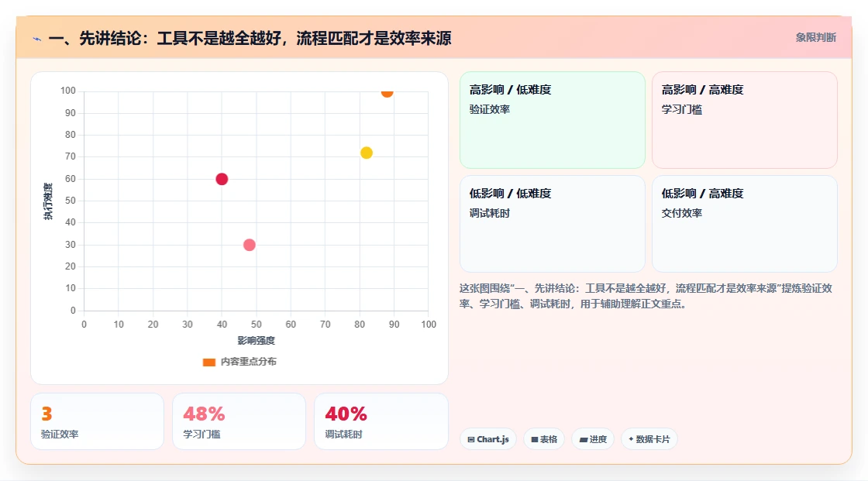Image resolution: width=868 pixels, height=481 pixels.
Task: Click the icon in the 进度 tag
Action: click(x=584, y=439)
